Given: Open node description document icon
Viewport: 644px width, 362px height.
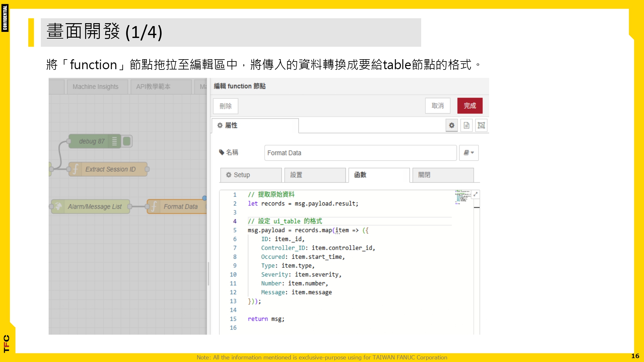Looking at the screenshot, I should point(466,125).
